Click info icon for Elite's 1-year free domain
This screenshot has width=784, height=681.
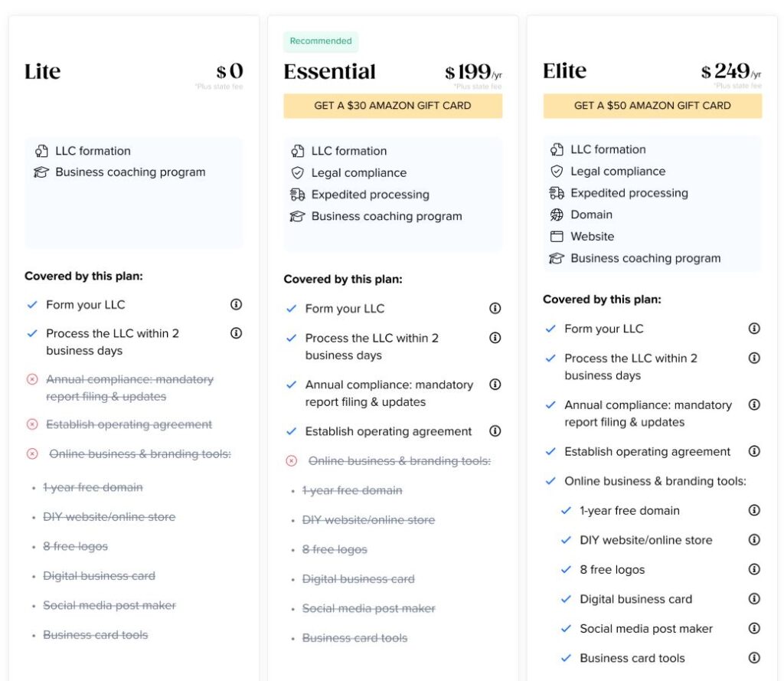click(754, 510)
